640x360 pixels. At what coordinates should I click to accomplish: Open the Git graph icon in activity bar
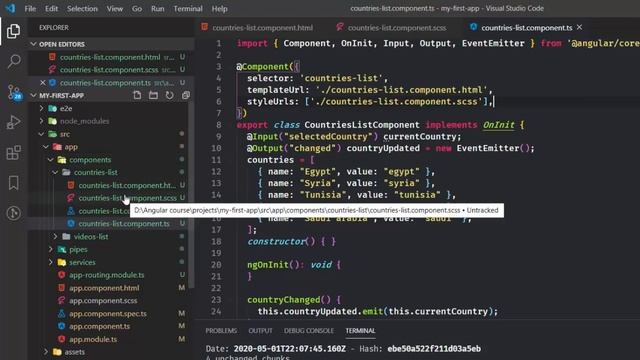(13, 213)
